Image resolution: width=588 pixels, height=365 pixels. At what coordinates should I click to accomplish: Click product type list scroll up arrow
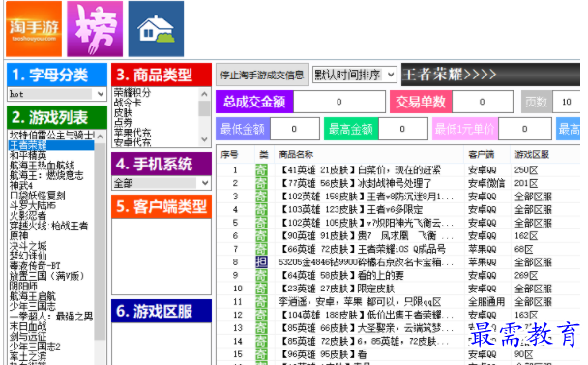point(204,94)
